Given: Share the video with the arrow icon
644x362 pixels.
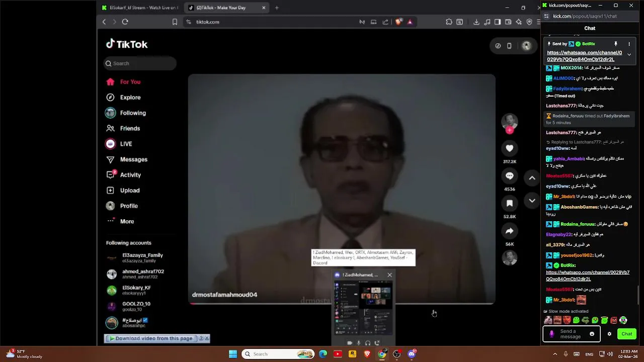Looking at the screenshot, I should tap(509, 231).
